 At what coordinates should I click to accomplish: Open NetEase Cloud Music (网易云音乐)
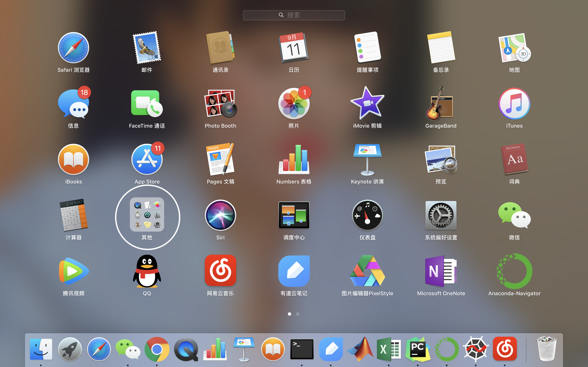pyautogui.click(x=220, y=271)
